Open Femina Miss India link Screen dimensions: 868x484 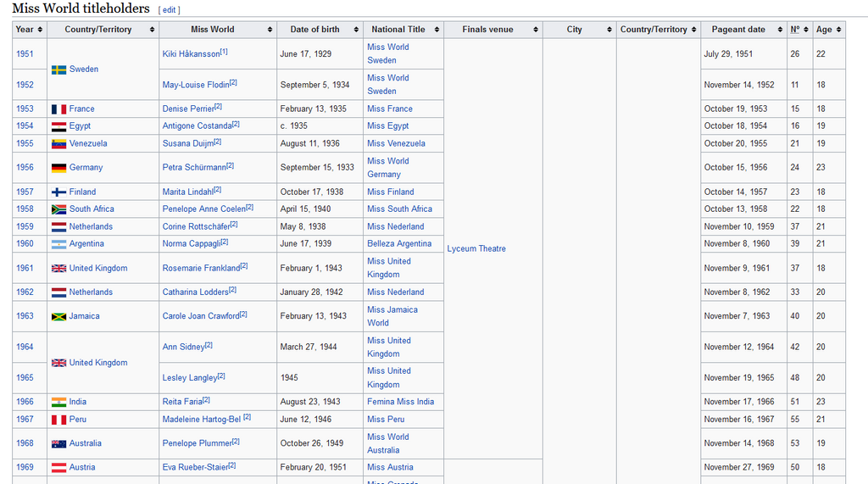[x=400, y=402]
